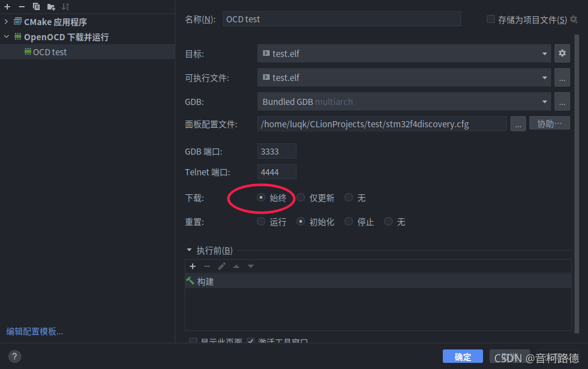This screenshot has width=588, height=369.
Task: Collapse the OpenOCD 下载并运行 node
Action: click(6, 36)
